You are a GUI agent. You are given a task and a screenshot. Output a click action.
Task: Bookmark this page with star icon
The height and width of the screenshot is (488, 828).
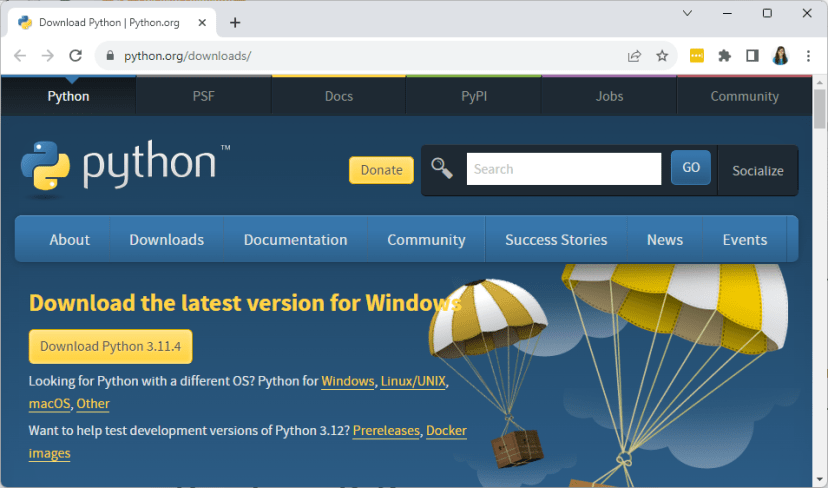(x=662, y=56)
